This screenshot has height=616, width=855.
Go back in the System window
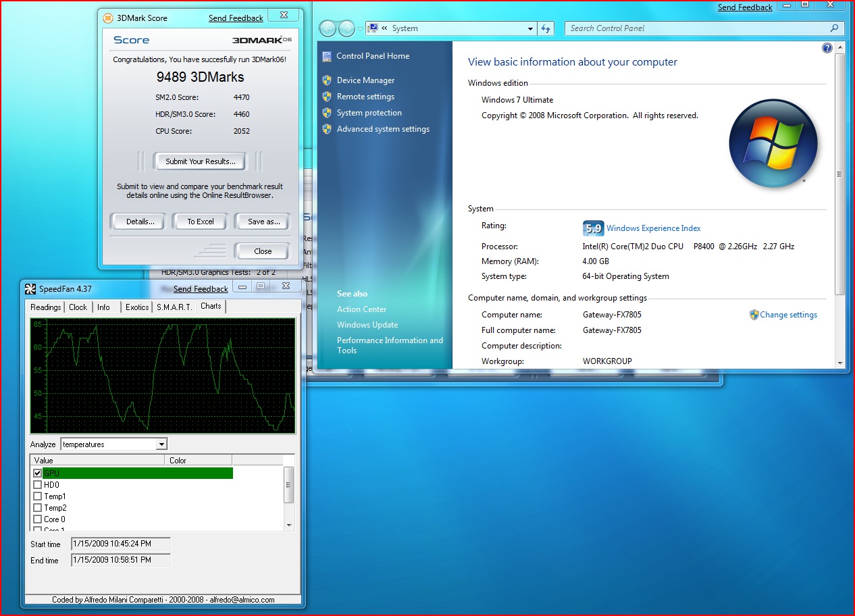328,28
